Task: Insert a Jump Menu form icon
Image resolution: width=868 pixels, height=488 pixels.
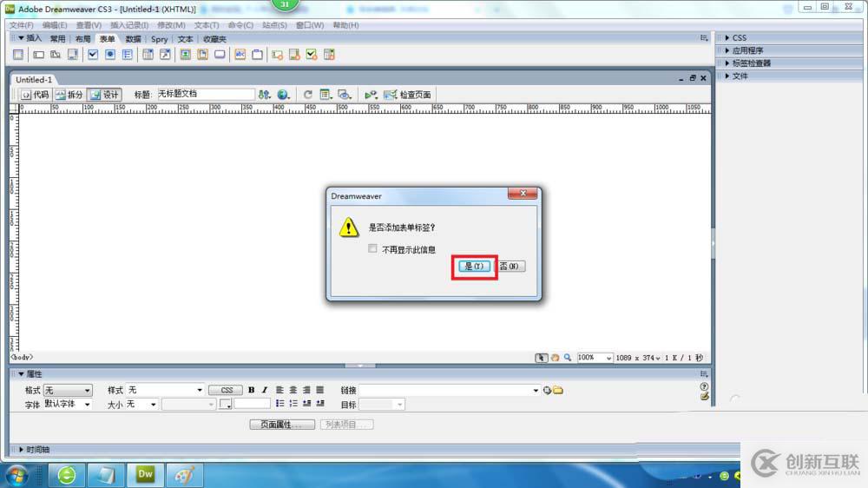Action: click(165, 55)
